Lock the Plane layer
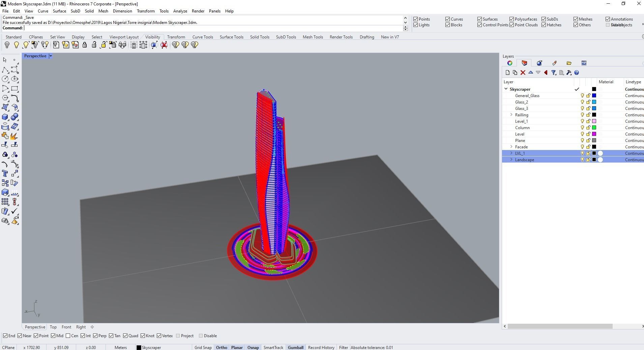Image resolution: width=644 pixels, height=350 pixels. [x=588, y=141]
